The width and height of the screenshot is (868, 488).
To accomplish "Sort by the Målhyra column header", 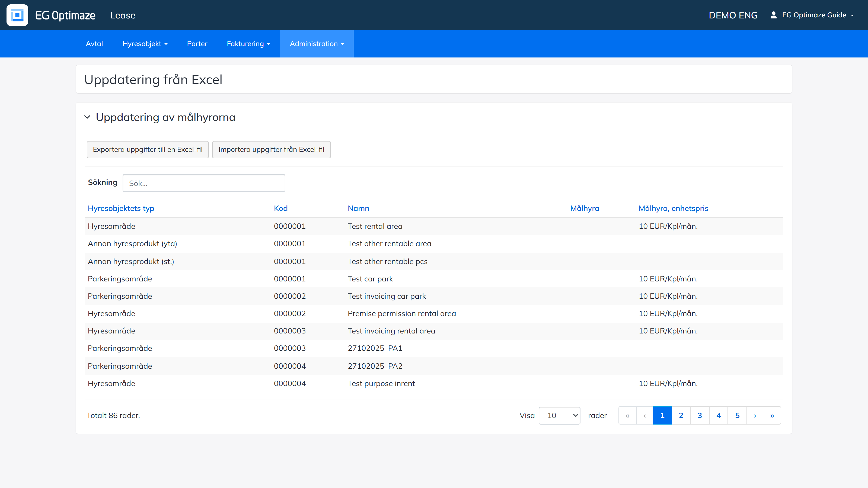I will pyautogui.click(x=585, y=208).
